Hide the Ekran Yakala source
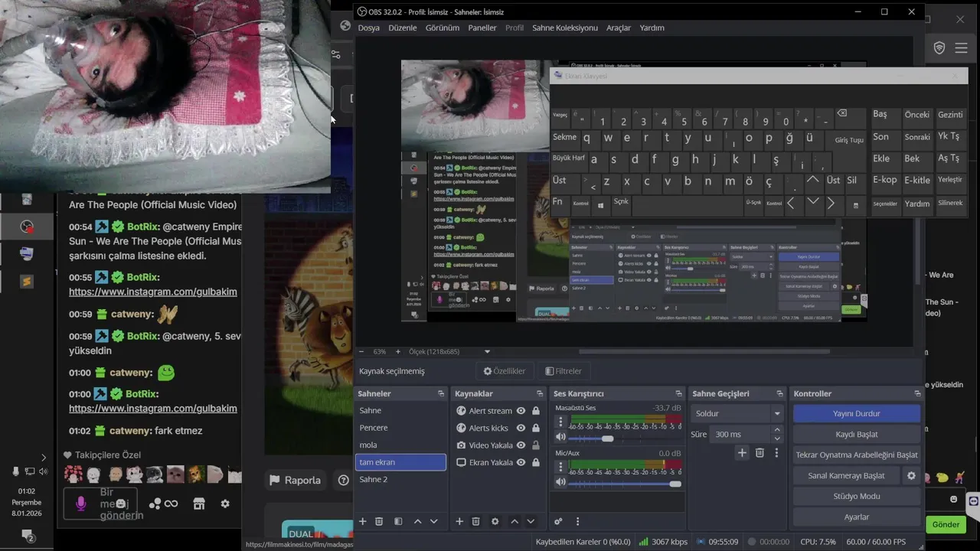The image size is (980, 551). coord(521,462)
